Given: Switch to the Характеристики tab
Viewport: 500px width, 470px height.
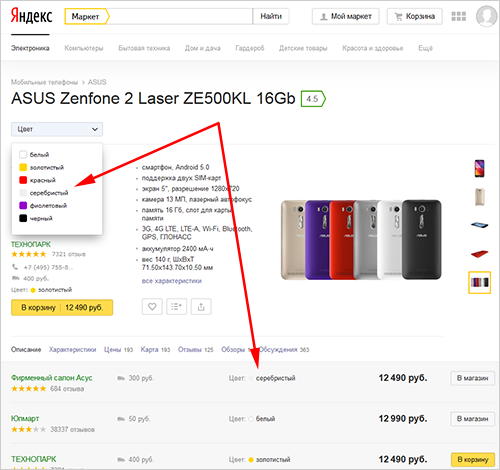Looking at the screenshot, I should point(72,349).
